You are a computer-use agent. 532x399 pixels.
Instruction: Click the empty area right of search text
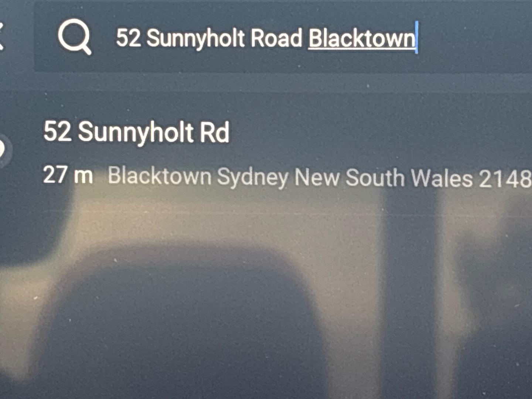[x=475, y=38]
